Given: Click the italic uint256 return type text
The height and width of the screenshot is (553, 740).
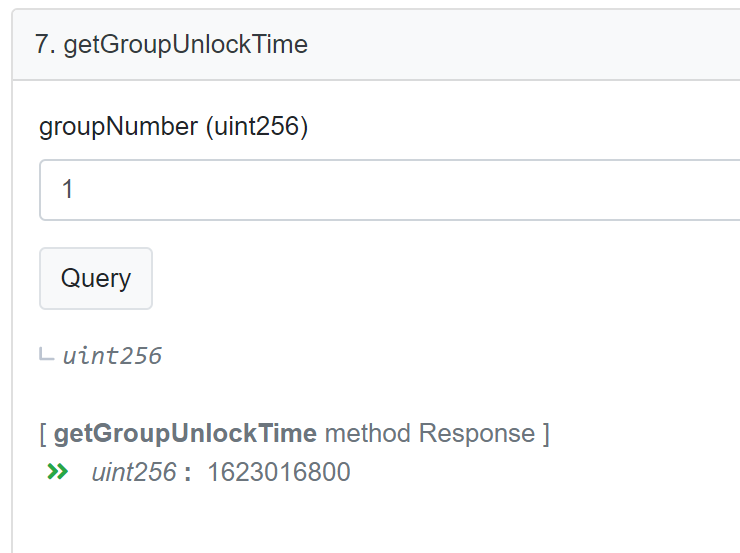Looking at the screenshot, I should coord(112,355).
